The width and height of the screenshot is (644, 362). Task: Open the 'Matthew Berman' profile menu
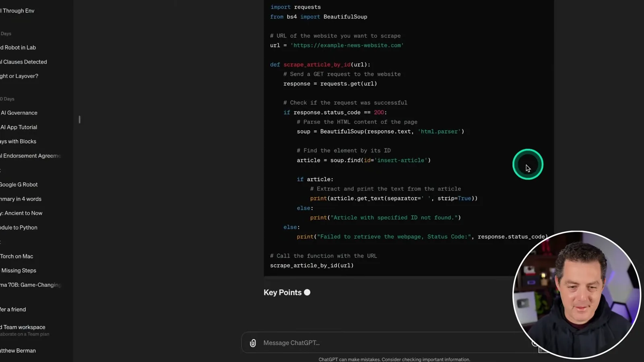tap(18, 351)
